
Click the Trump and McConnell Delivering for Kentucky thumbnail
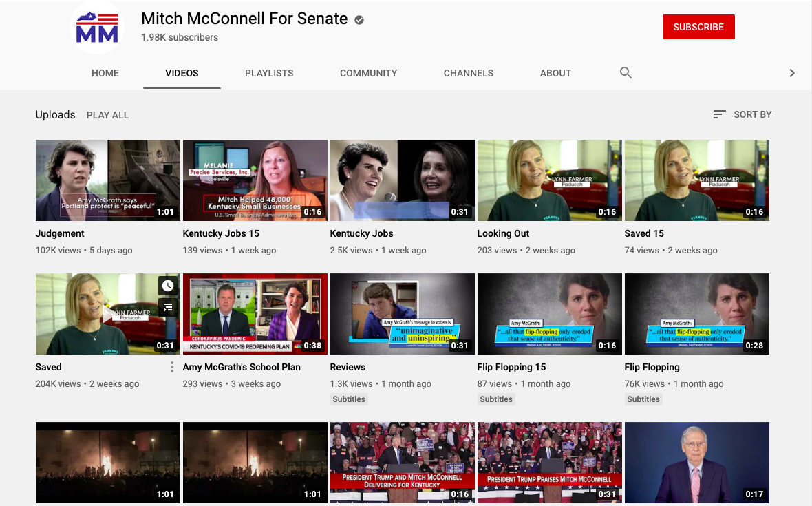(x=403, y=463)
